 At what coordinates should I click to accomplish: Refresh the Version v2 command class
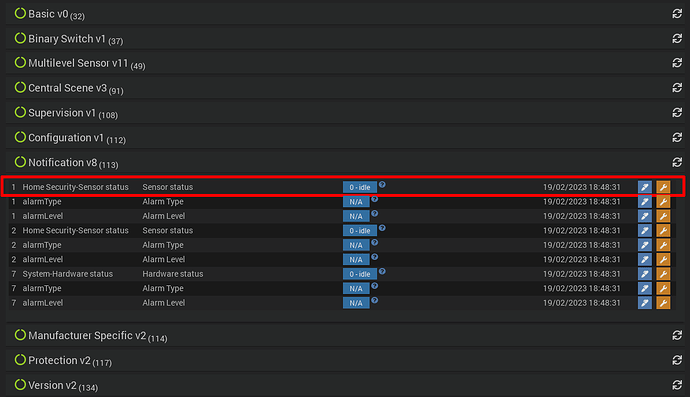[x=677, y=385]
